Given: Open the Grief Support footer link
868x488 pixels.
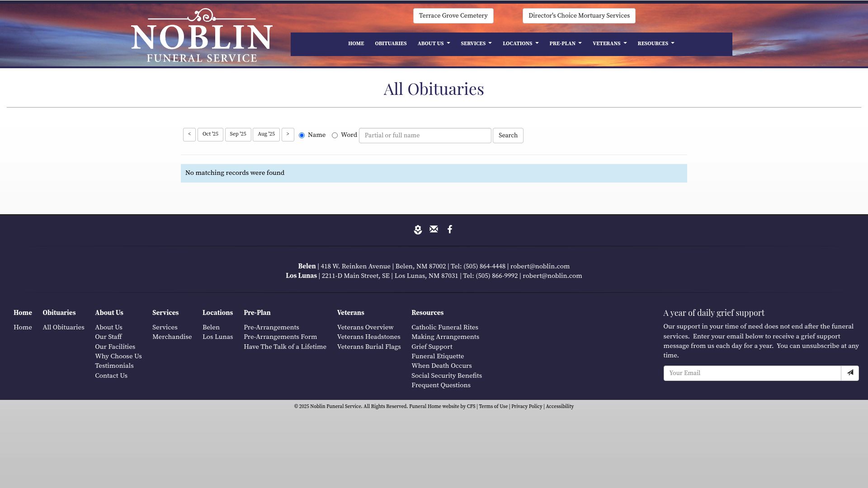Looking at the screenshot, I should click(x=432, y=347).
